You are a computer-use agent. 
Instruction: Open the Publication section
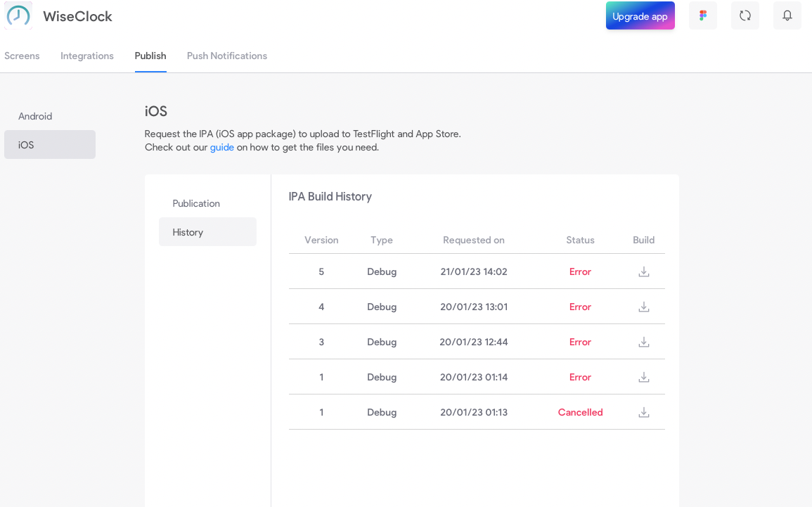click(207, 203)
